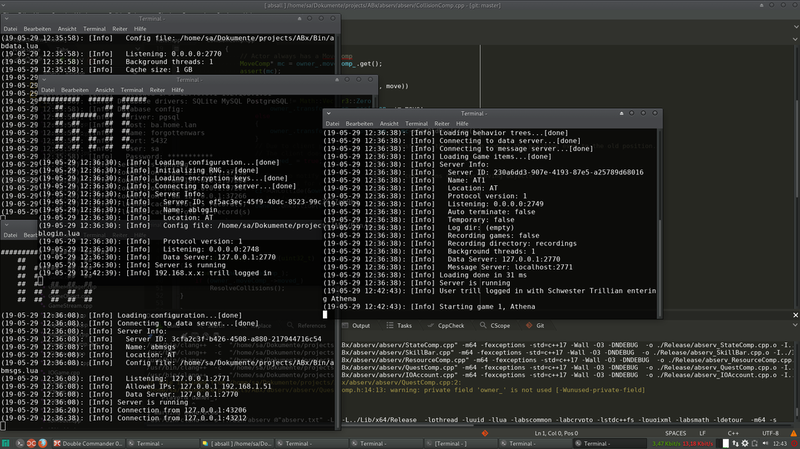This screenshot has height=449, width=800.
Task: Open Hilfe menu in right terminal window
Action: [462, 123]
